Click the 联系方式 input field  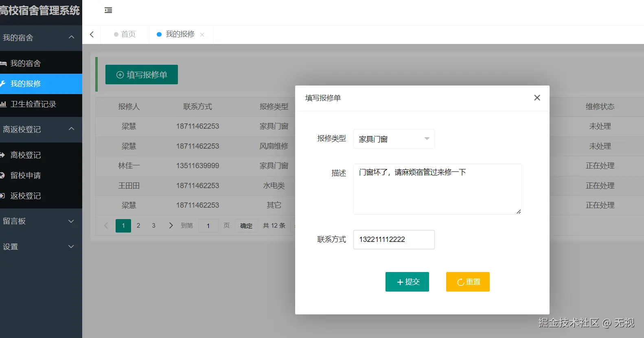pyautogui.click(x=394, y=239)
